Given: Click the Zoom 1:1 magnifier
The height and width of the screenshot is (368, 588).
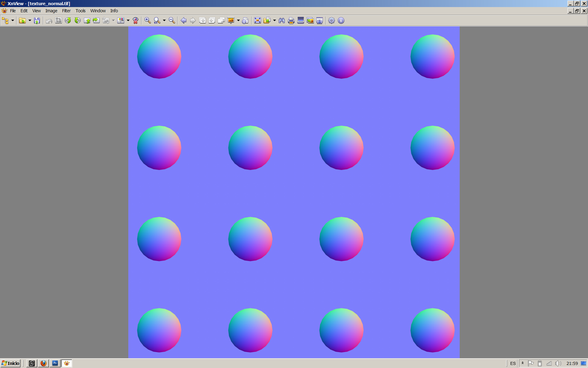Looking at the screenshot, I should (157, 21).
